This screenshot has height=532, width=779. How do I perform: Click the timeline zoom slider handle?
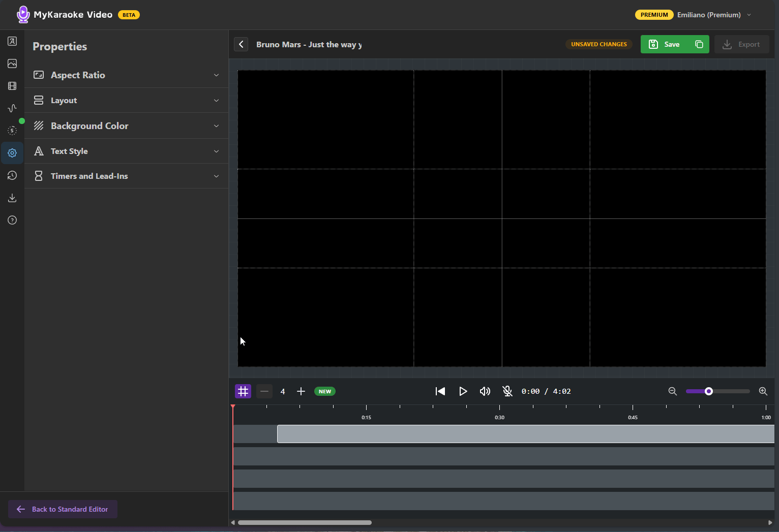(708, 391)
